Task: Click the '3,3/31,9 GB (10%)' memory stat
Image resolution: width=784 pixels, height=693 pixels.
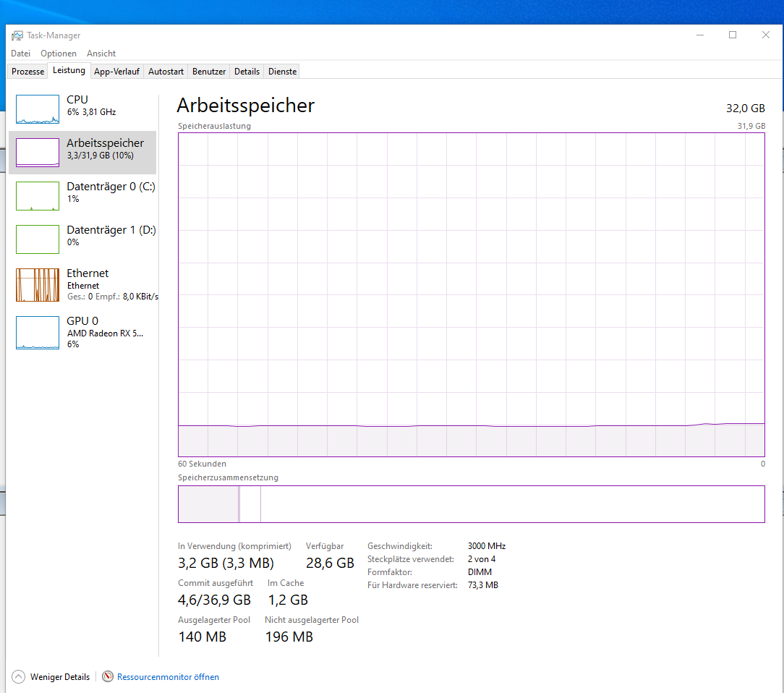Action: click(x=101, y=156)
